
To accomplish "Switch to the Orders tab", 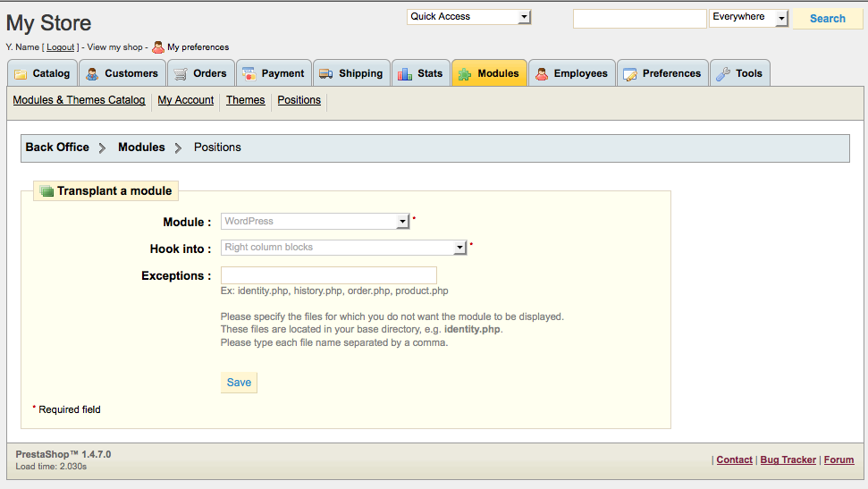I will tap(201, 73).
